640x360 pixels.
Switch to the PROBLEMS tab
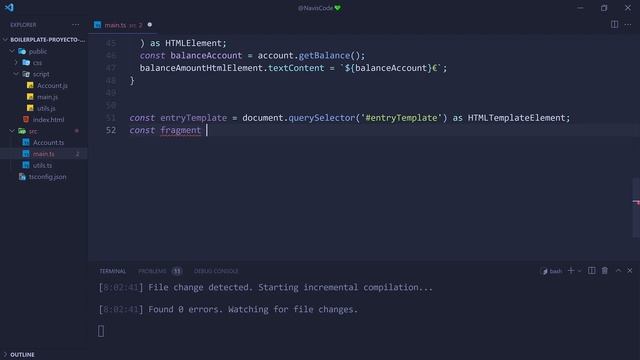point(152,271)
